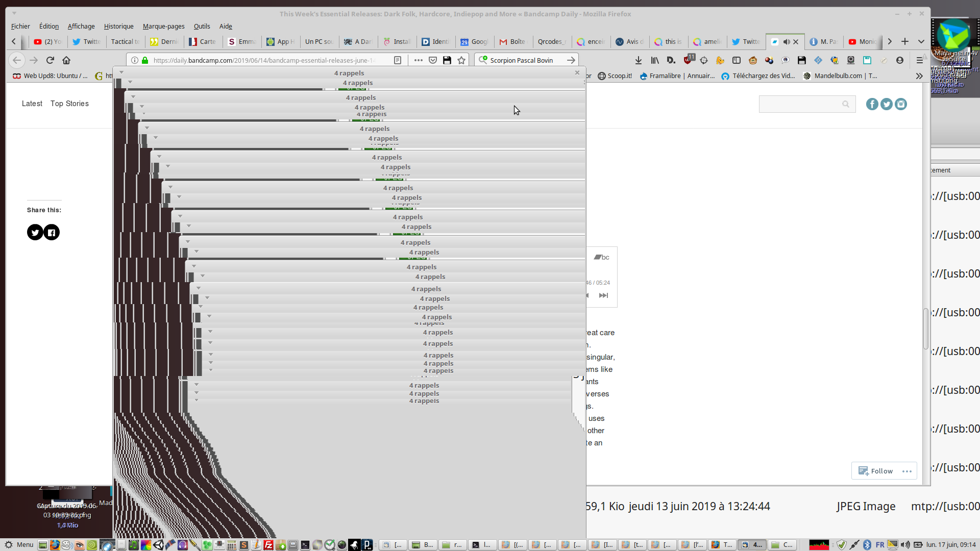Mute the playing Bandcamp tab
The height and width of the screenshot is (551, 980).
coord(787,42)
